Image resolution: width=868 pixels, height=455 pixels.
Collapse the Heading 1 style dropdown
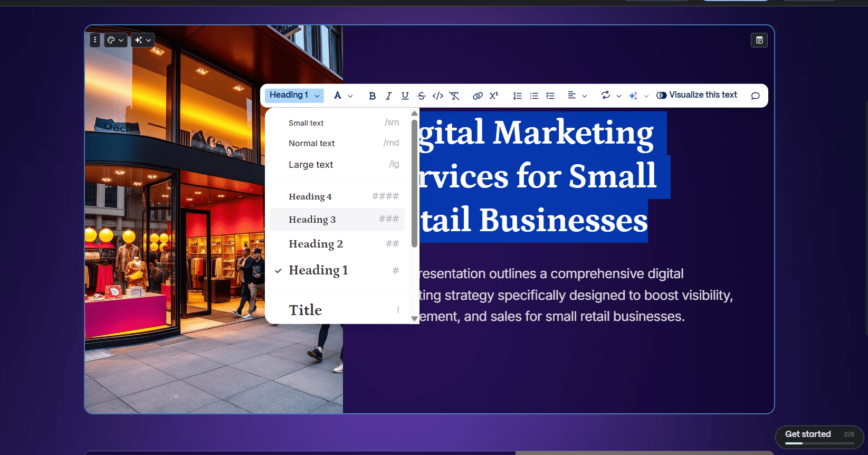click(x=294, y=95)
